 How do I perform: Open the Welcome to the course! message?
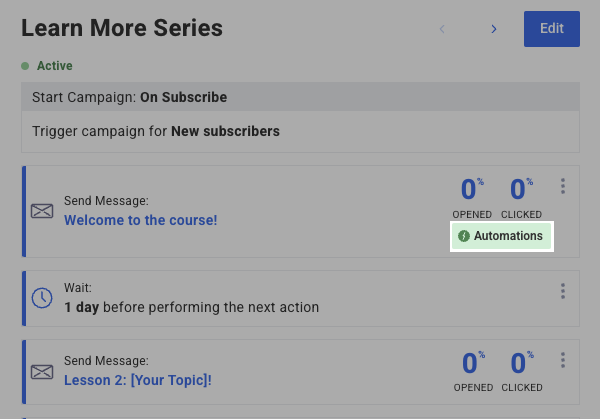140,220
